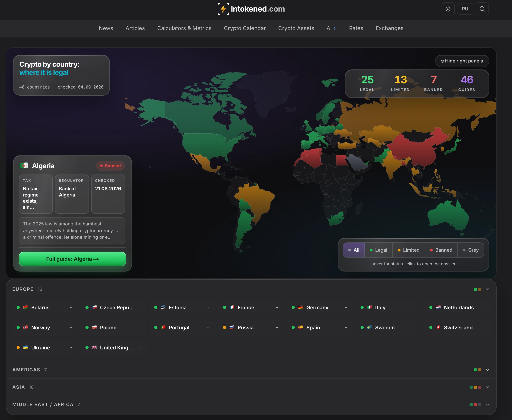Click the Germany flag icon
512x420 pixels.
pyautogui.click(x=301, y=307)
